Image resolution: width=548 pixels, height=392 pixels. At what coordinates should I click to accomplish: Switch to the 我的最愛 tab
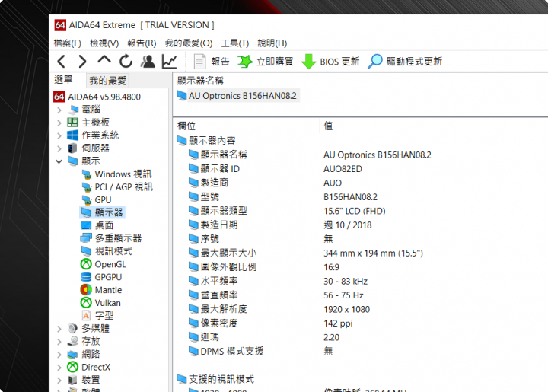tap(107, 81)
